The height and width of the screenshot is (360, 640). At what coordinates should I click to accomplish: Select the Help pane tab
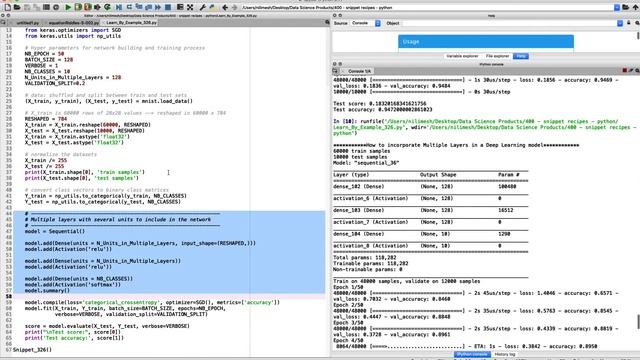pos(521,56)
